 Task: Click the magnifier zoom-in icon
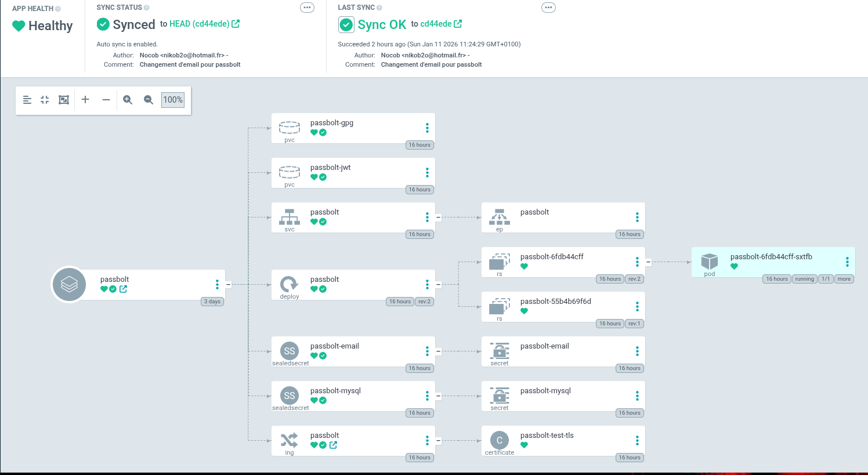coord(128,100)
